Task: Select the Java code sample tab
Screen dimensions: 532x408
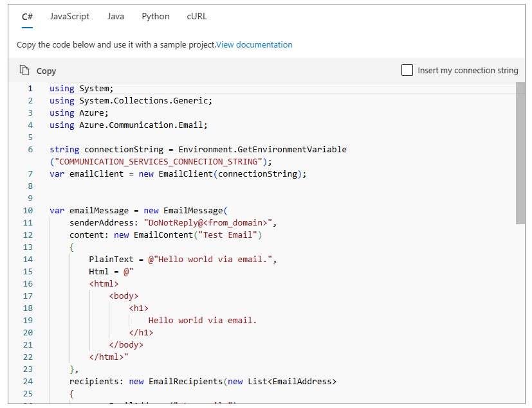Action: 116,17
